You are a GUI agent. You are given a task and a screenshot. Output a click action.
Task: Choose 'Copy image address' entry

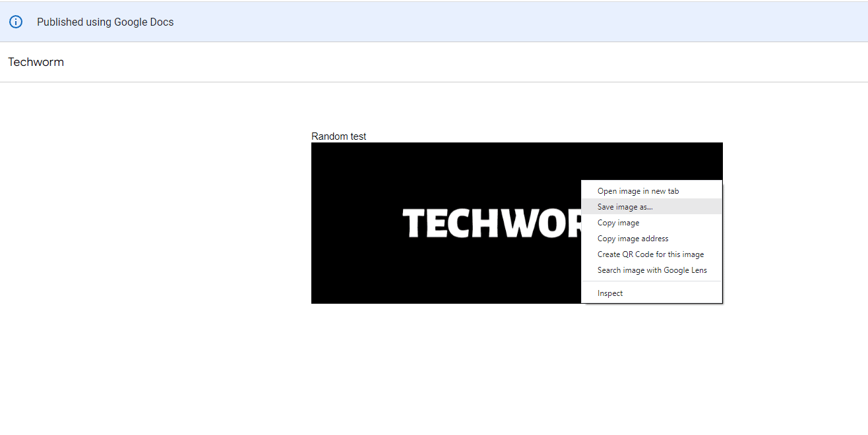click(652, 239)
